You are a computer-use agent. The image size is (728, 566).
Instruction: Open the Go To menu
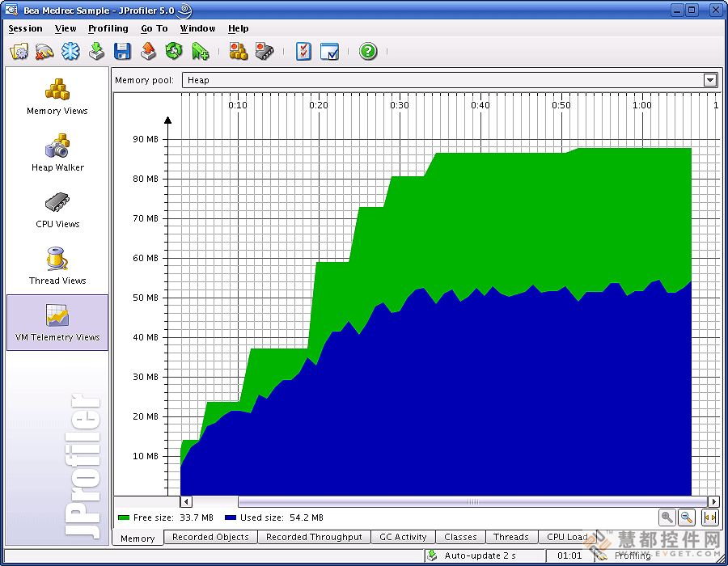pyautogui.click(x=154, y=28)
